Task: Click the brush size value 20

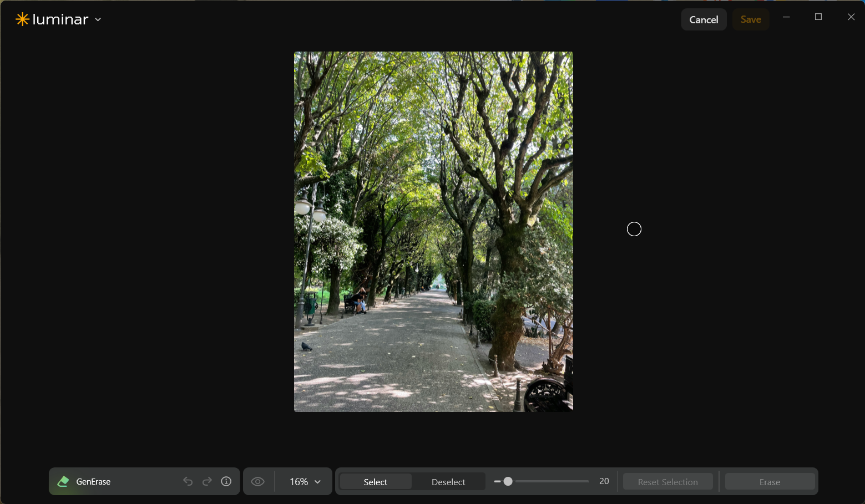Action: pos(604,481)
